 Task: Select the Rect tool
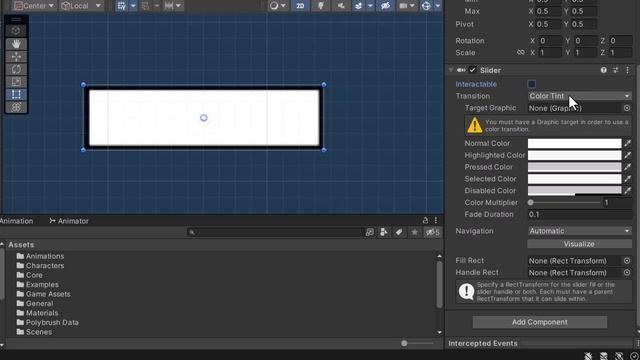click(16, 94)
